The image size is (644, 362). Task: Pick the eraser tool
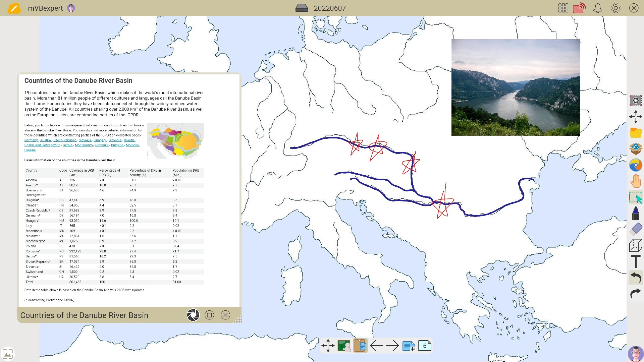636,229
